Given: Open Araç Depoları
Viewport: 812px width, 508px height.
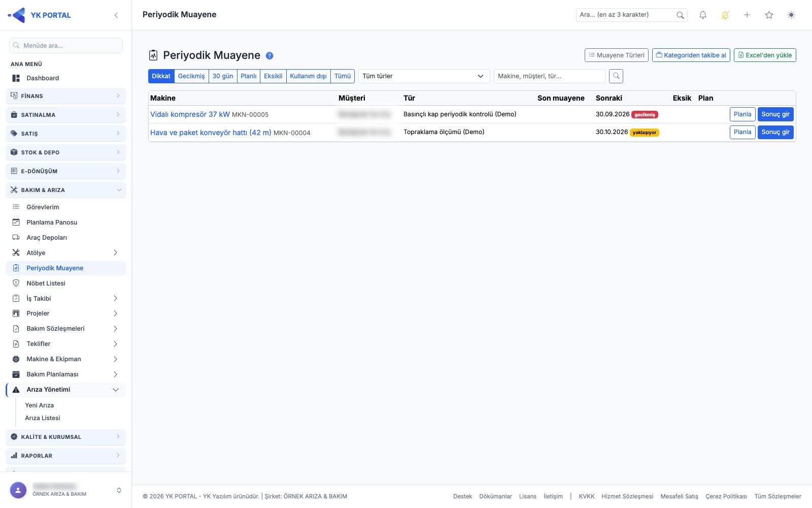Looking at the screenshot, I should tap(66, 238).
